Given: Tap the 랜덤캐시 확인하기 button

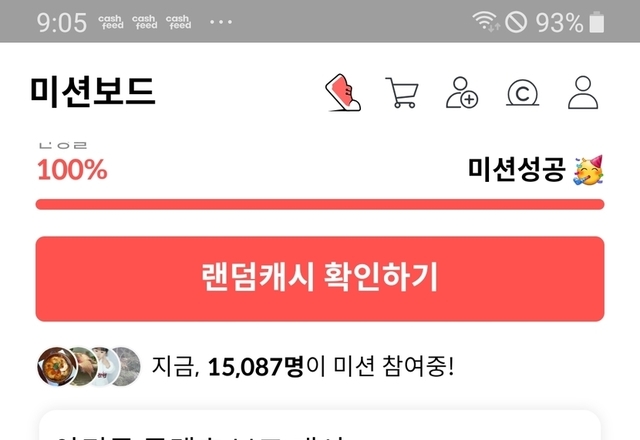Looking at the screenshot, I should (x=320, y=279).
